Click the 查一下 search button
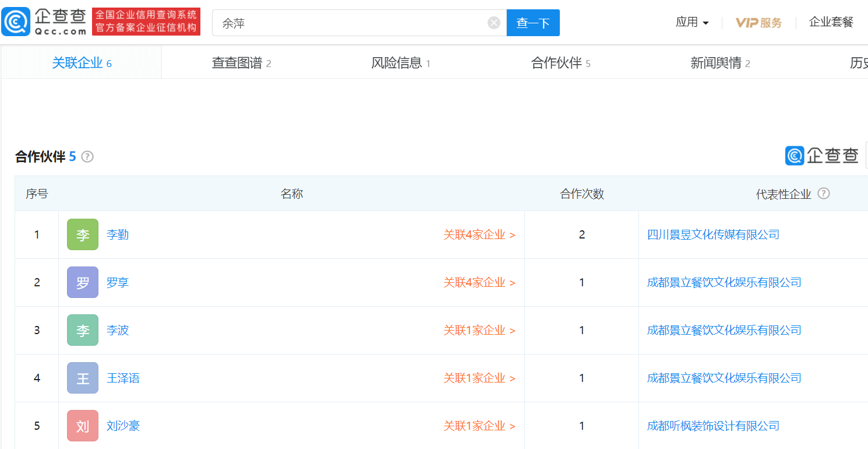868x449 pixels. pyautogui.click(x=533, y=23)
